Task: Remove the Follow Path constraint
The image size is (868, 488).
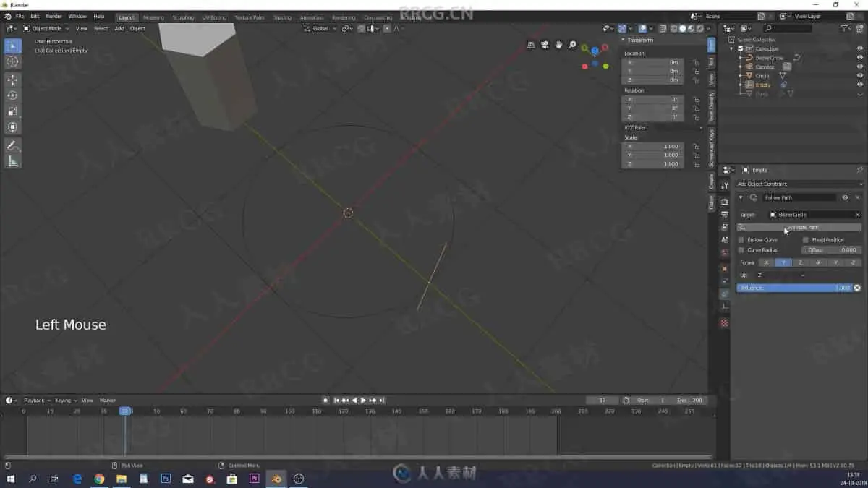Action: [x=858, y=197]
